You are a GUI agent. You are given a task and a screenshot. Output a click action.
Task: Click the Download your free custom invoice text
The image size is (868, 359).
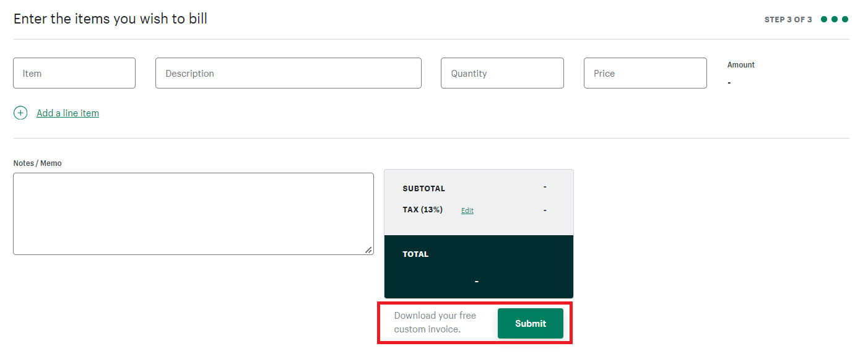point(435,322)
